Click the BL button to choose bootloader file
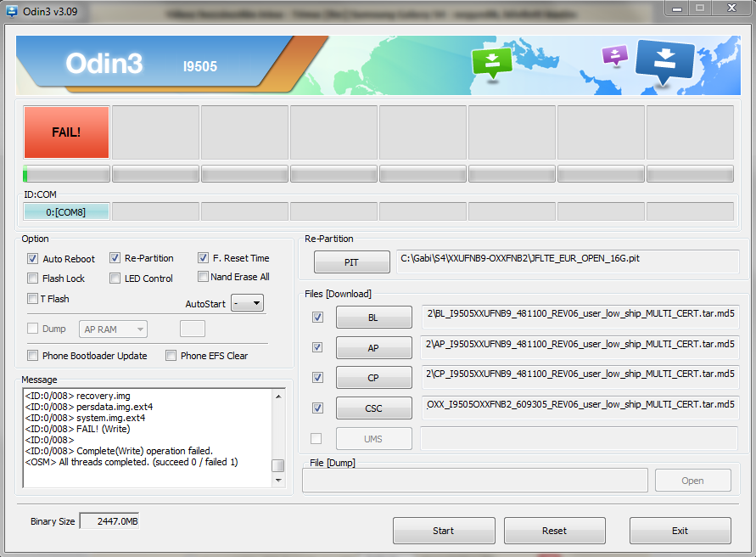This screenshot has height=557, width=756. coord(373,317)
